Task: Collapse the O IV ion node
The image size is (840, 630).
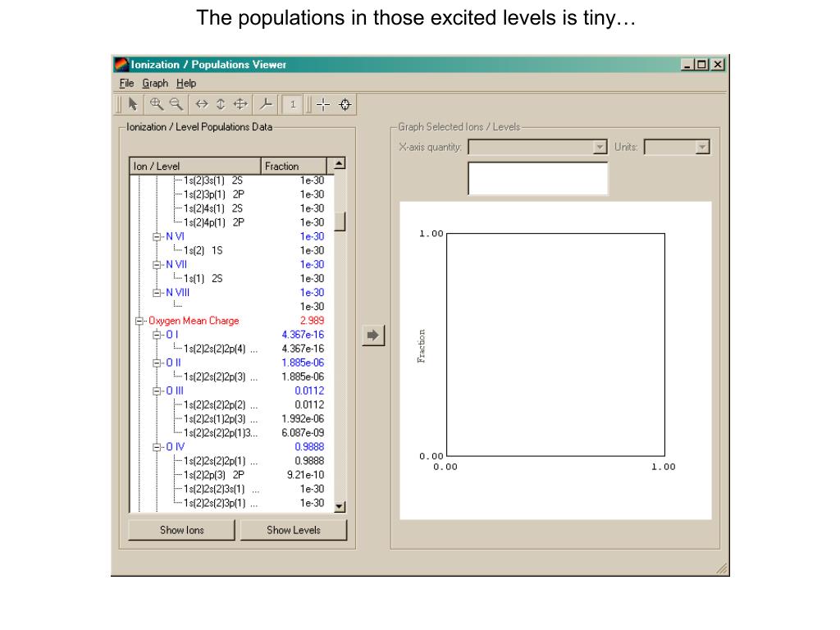Action: 157,447
